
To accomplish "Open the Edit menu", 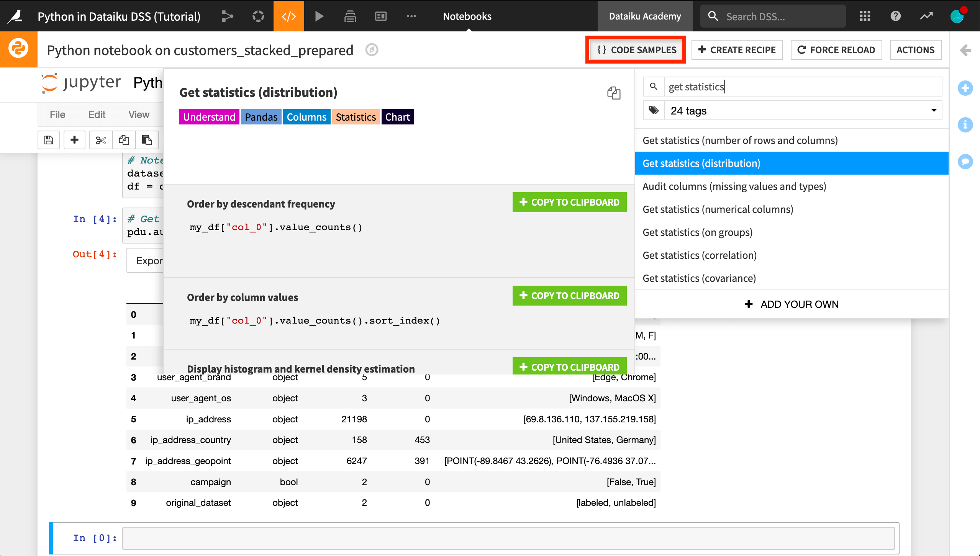I will [x=97, y=114].
